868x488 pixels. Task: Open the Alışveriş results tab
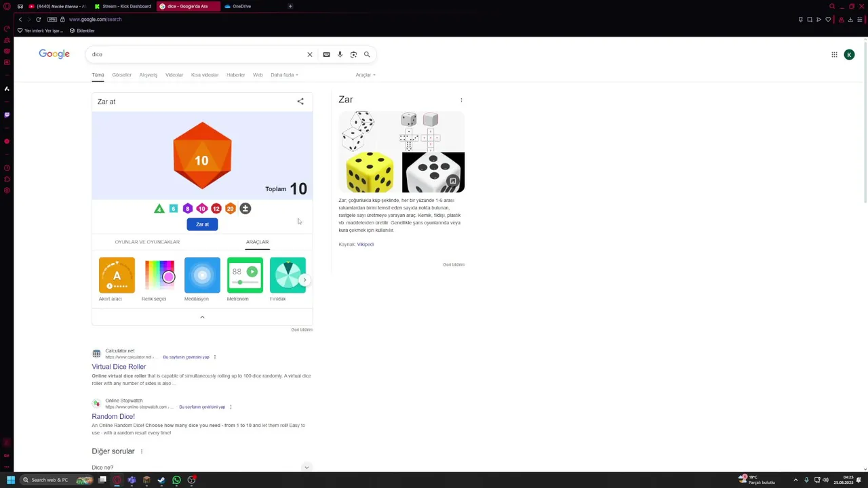click(x=148, y=75)
